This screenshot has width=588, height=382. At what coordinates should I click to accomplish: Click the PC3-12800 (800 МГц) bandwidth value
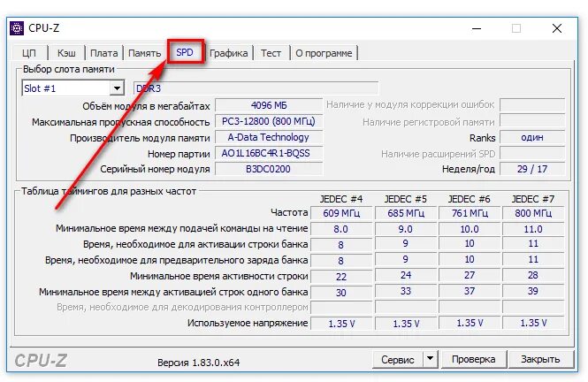269,121
